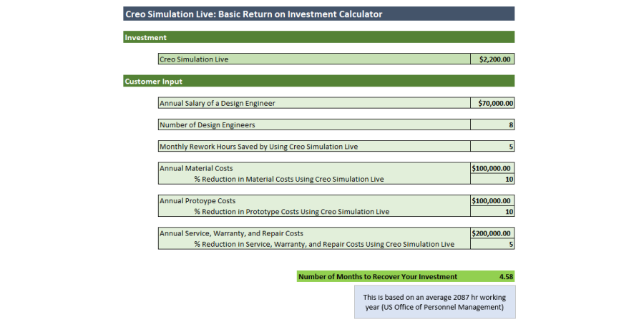Click the green Customer Input section header

tap(318, 82)
